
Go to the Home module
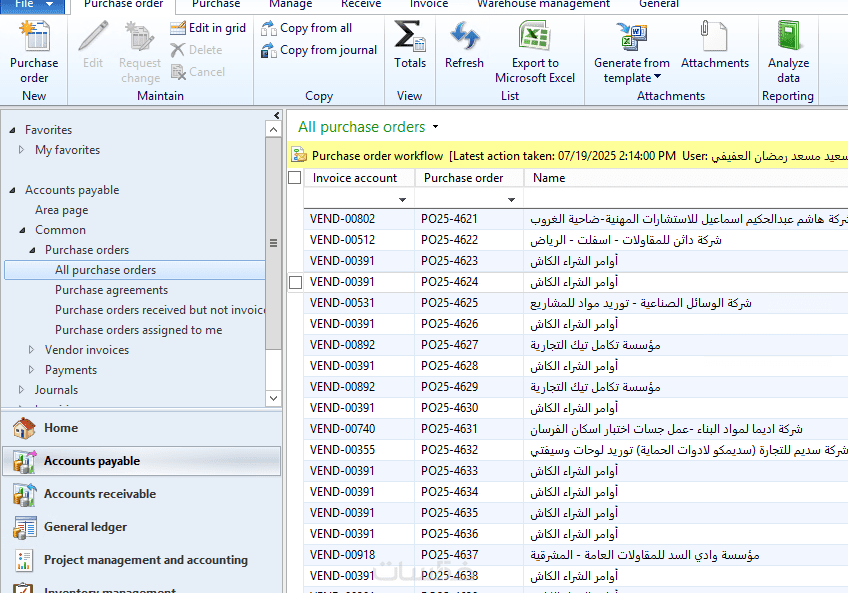(142, 429)
